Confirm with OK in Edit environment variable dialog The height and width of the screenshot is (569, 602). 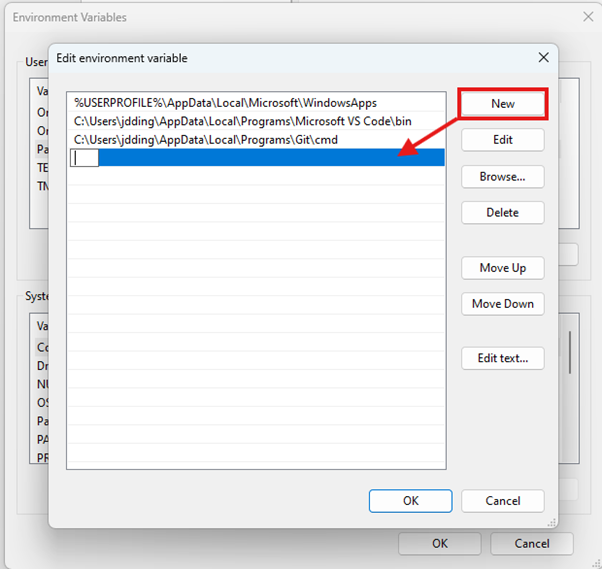click(410, 501)
